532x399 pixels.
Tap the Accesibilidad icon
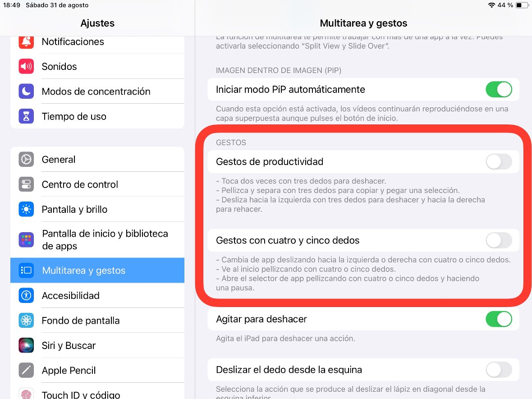click(x=26, y=296)
